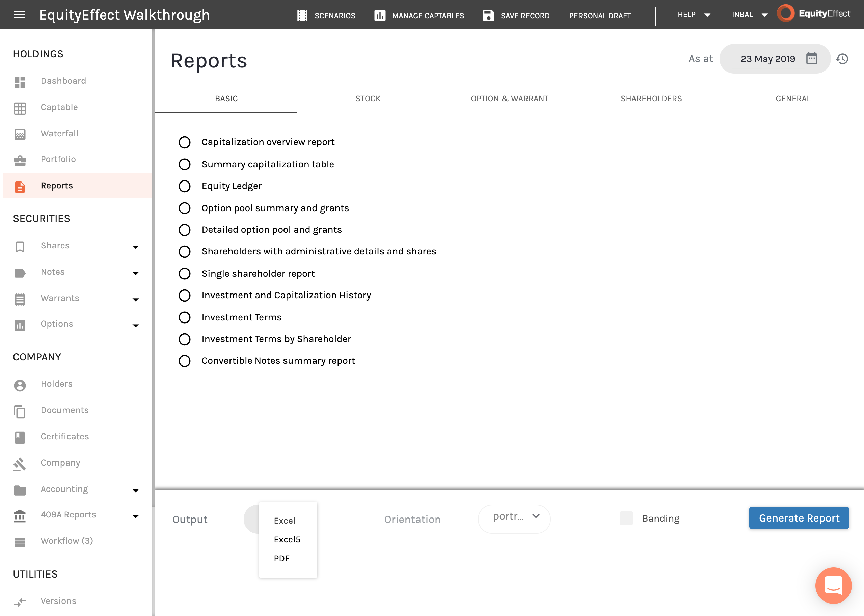Switch to the General tab
The image size is (864, 616).
tap(793, 99)
